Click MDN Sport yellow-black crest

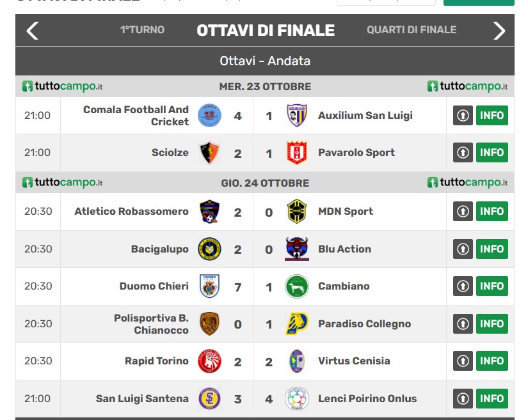297,212
